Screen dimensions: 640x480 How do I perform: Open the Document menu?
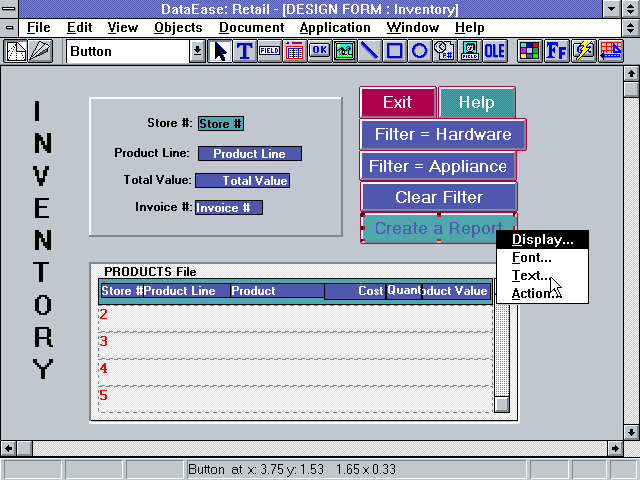(x=251, y=27)
